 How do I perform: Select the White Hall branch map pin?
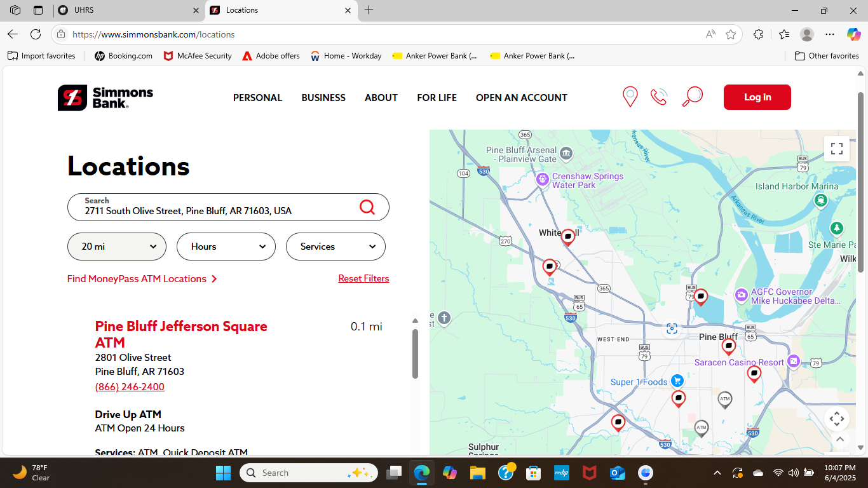(x=568, y=238)
